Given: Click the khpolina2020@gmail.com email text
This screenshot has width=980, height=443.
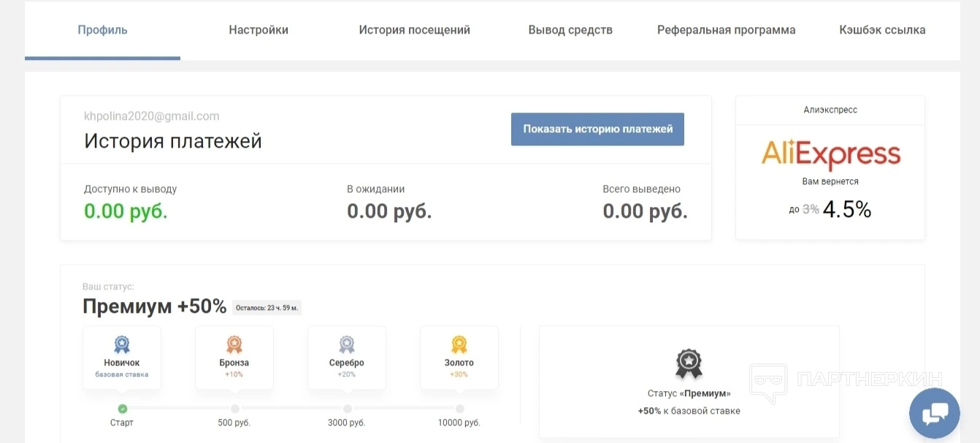Looking at the screenshot, I should (152, 116).
